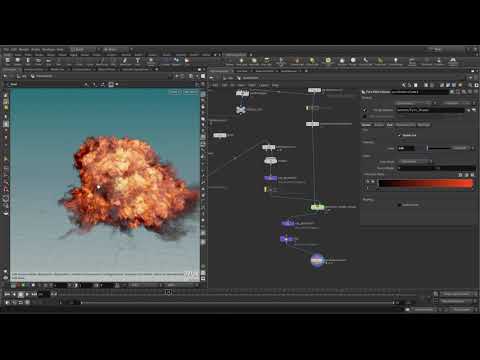This screenshot has height=360, width=480.
Task: Open the Persp viewport dropdown
Action: tap(174, 92)
